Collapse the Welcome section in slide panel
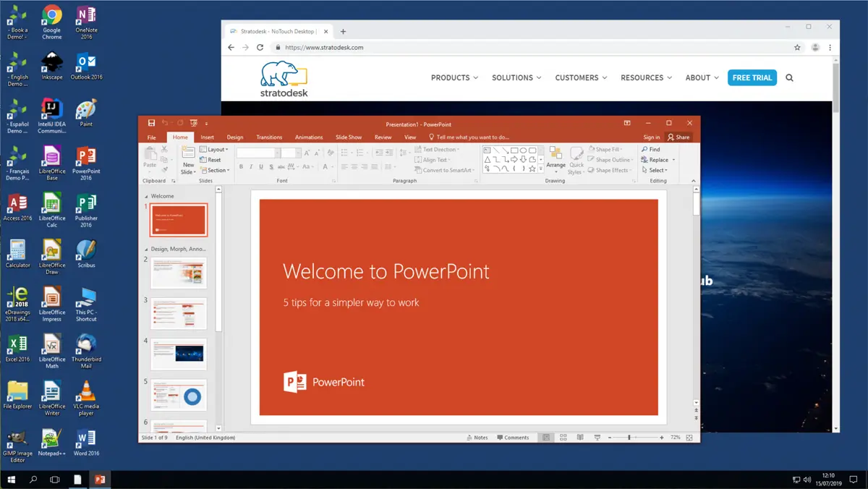868x489 pixels. [146, 196]
